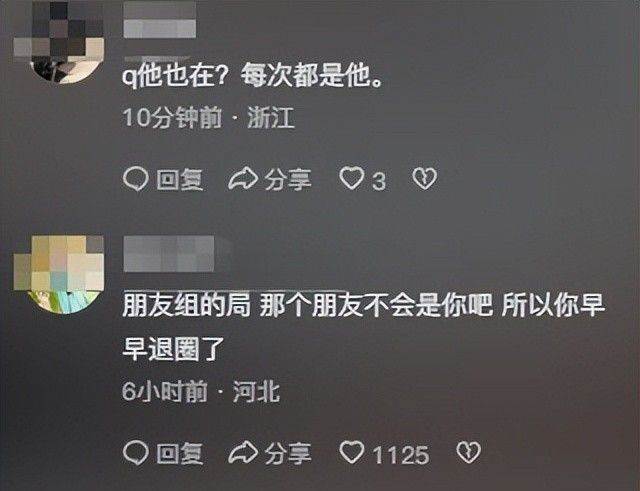This screenshot has width=640, height=491.
Task: Dislike the Zhejiang comment via broken heart
Action: point(424,178)
